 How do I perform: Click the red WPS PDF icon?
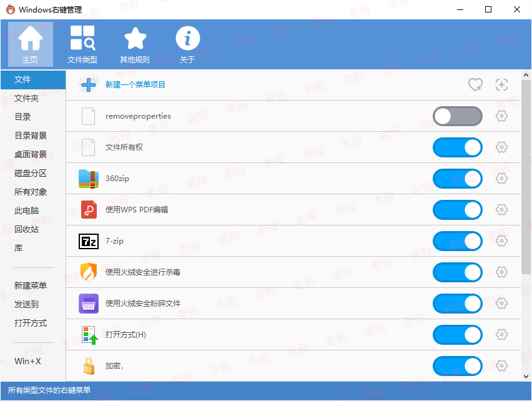coord(89,210)
